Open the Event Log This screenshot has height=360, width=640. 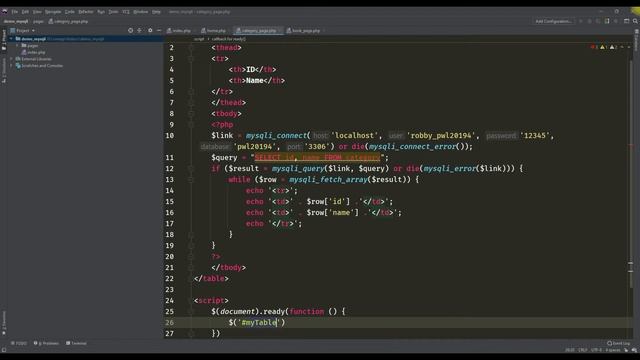coord(618,343)
